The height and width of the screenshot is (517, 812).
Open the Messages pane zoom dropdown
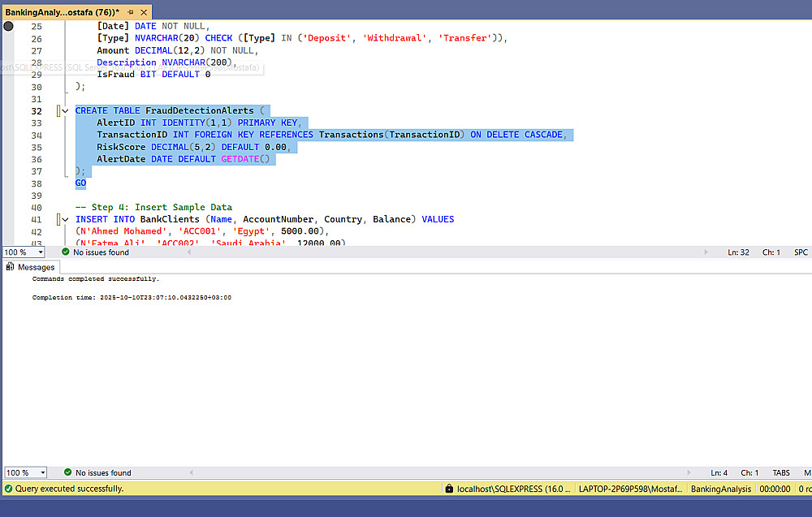pyautogui.click(x=42, y=472)
